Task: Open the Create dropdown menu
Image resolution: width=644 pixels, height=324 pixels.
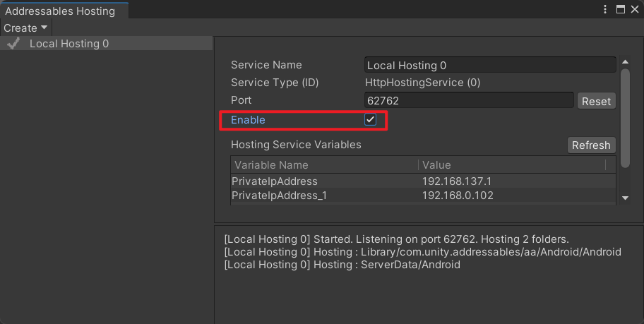Action: [x=25, y=28]
